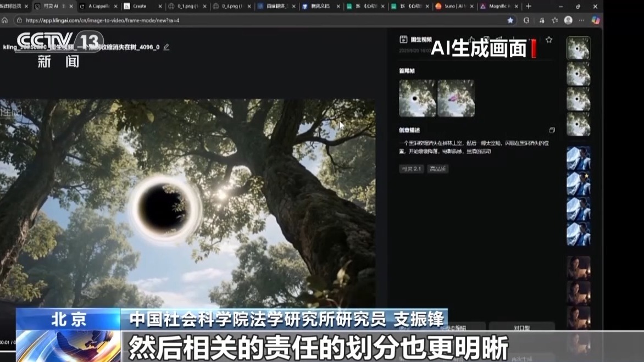Close the A Cappella tab

pyautogui.click(x=115, y=6)
